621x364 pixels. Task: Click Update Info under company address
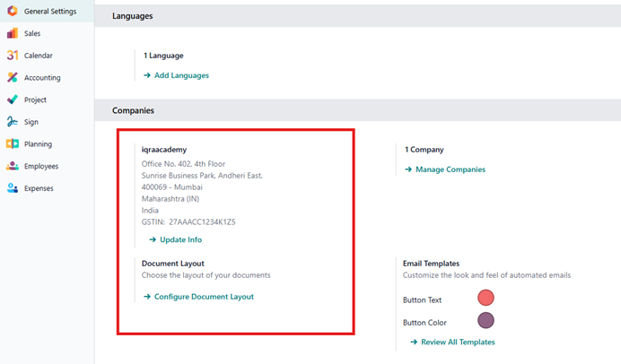pyautogui.click(x=180, y=240)
